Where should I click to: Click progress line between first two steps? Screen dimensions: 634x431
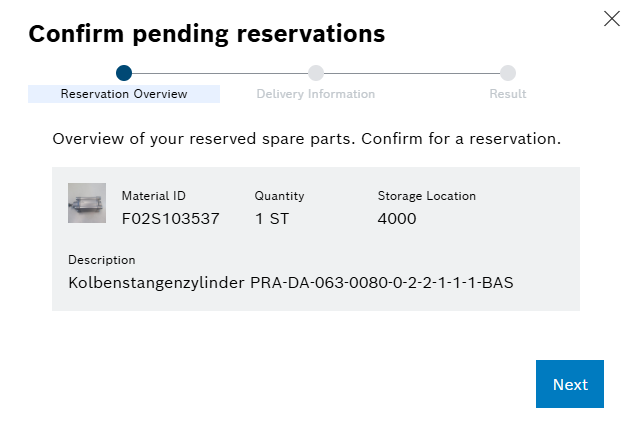[220, 73]
